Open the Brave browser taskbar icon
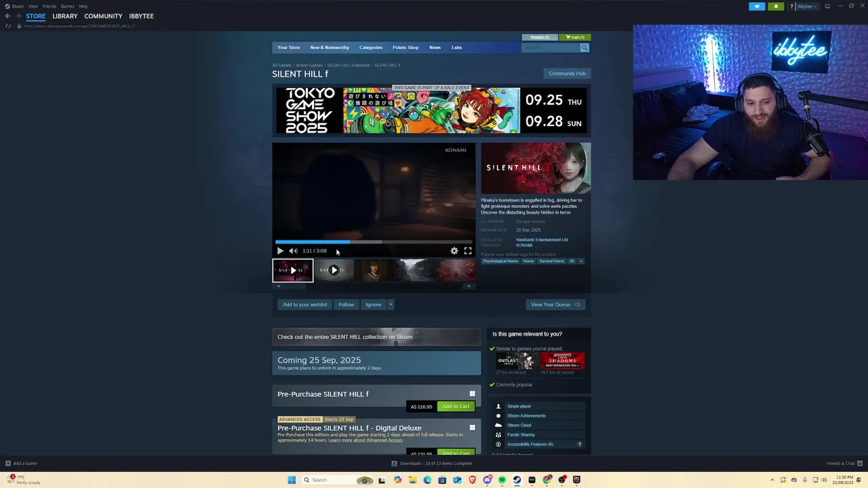This screenshot has width=868, height=488. [472, 480]
